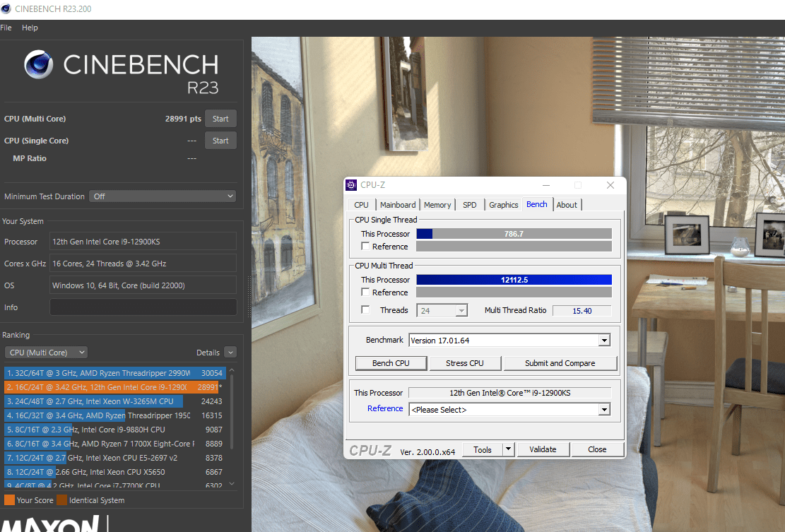Click the Bench CPU button
Screen dimensions: 785x532
click(391, 363)
